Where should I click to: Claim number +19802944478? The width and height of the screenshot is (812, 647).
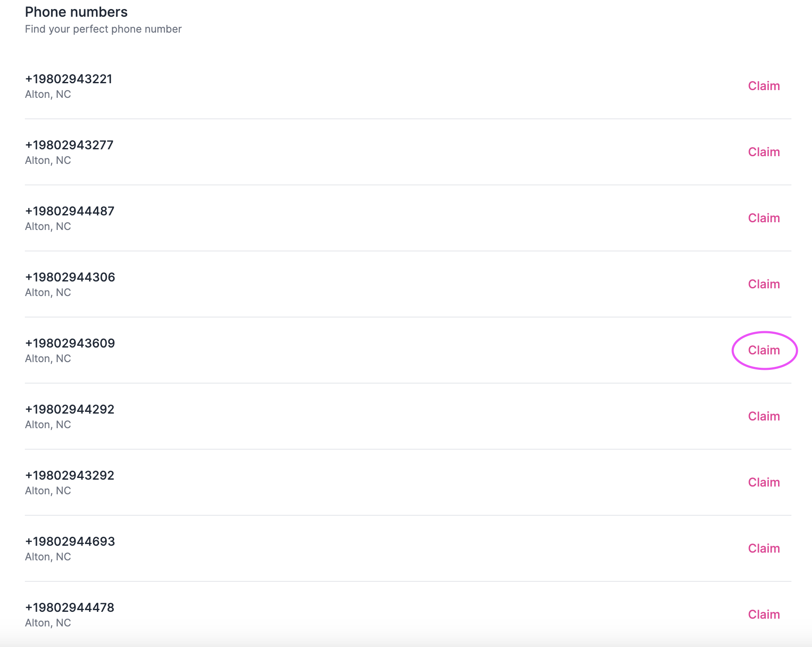[x=764, y=614]
